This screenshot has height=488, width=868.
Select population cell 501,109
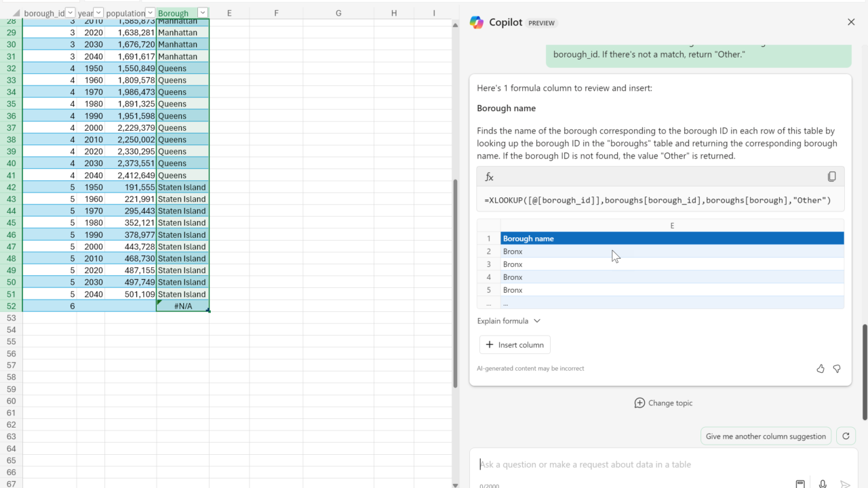[x=130, y=294]
